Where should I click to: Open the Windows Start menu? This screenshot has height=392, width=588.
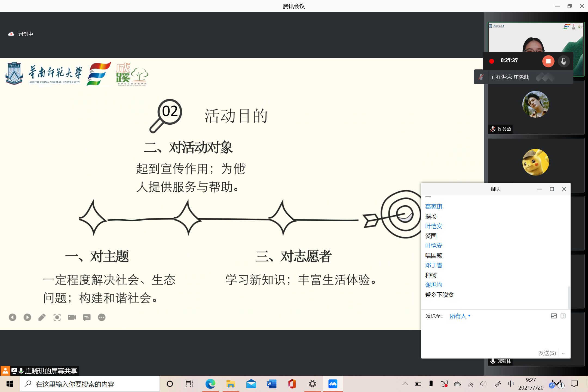[10, 384]
